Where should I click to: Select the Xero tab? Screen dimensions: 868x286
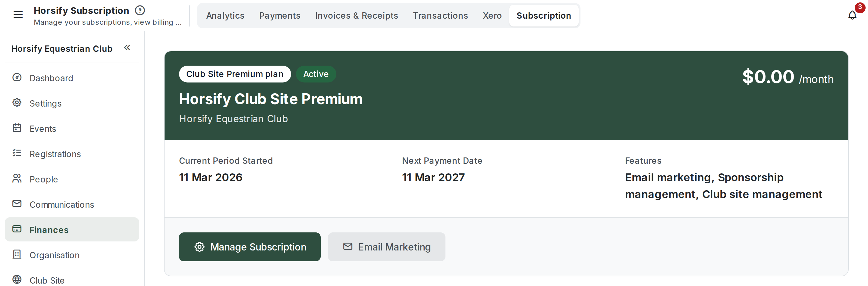tap(492, 15)
